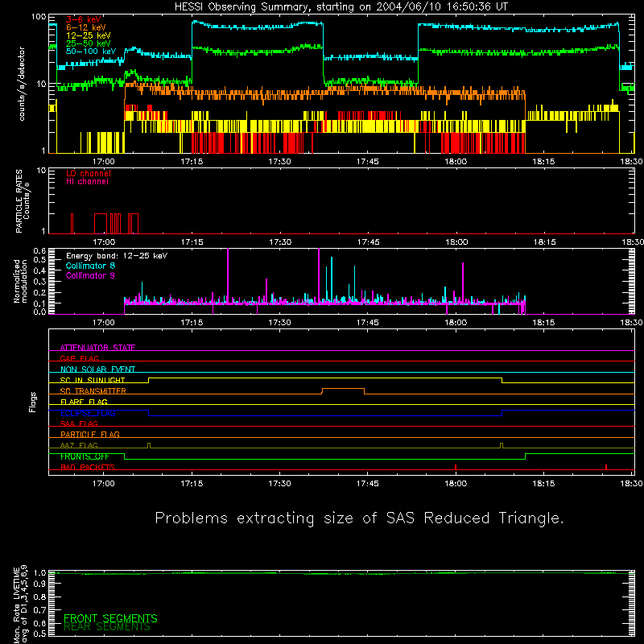
Task: Click the PARTICLE_FLAG label
Action: coord(90,434)
